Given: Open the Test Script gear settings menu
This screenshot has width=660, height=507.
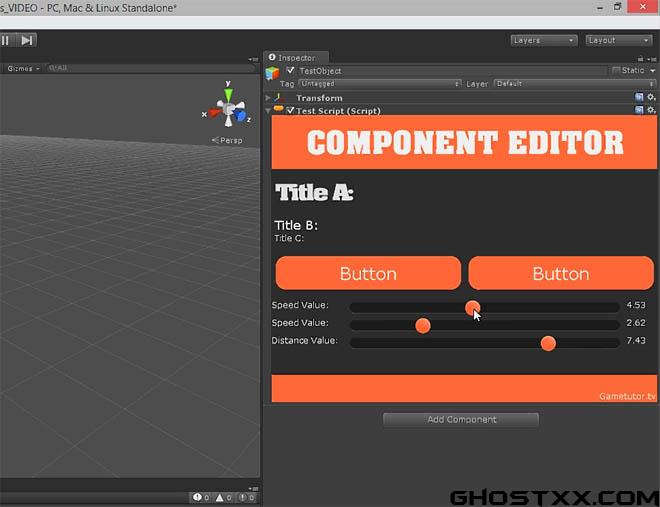Looking at the screenshot, I should pos(651,110).
